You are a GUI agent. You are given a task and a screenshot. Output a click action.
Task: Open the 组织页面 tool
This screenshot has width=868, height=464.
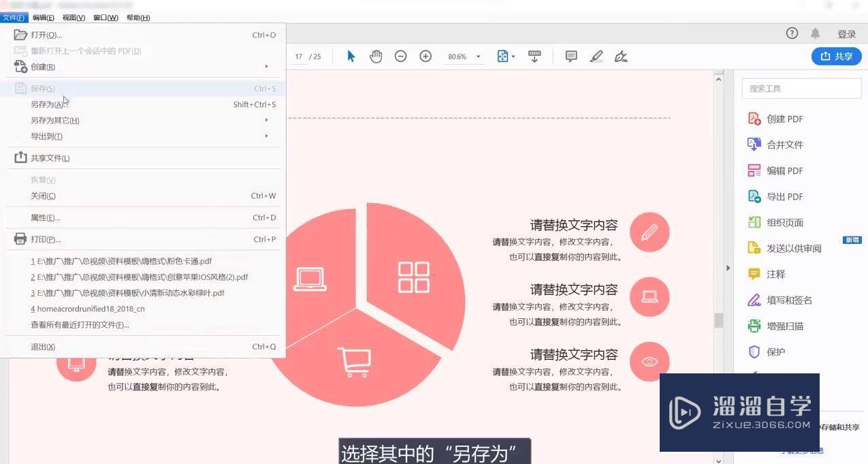tap(784, 222)
